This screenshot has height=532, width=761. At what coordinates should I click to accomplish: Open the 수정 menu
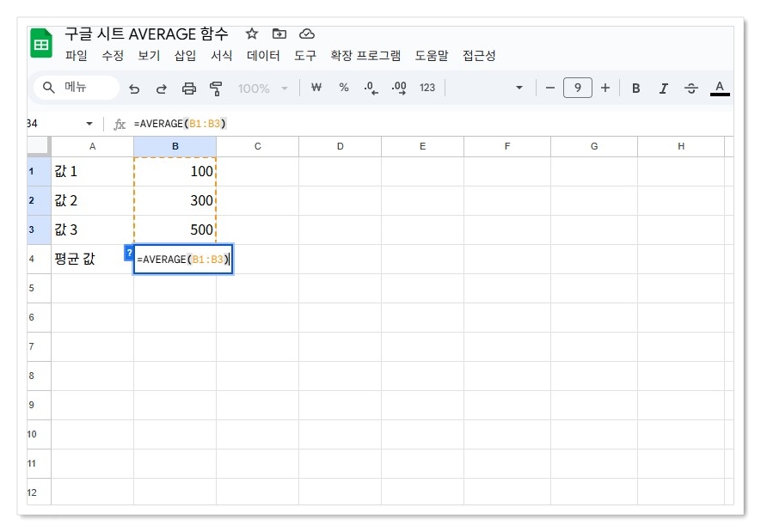113,55
